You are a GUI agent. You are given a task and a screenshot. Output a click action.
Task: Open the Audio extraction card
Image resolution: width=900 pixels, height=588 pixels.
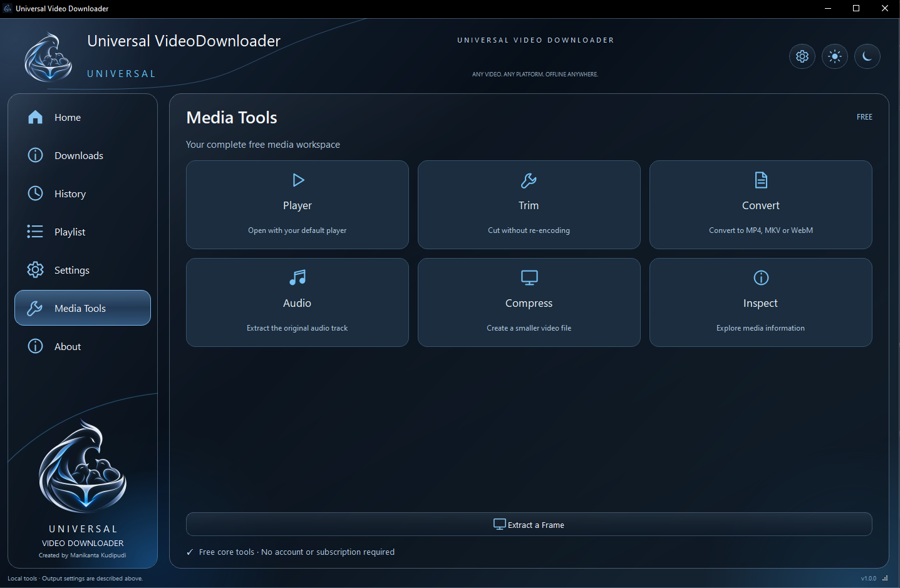tap(297, 302)
